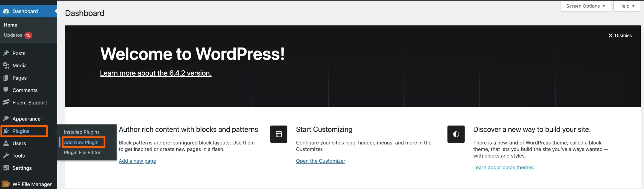Select the Dashboard gauge icon
This screenshot has width=644, height=189.
click(6, 11)
